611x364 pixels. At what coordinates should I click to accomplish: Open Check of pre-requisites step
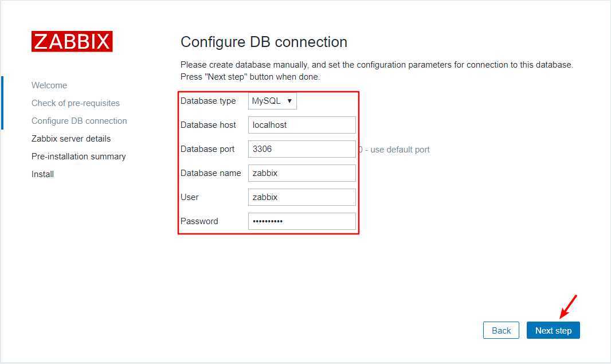[76, 103]
